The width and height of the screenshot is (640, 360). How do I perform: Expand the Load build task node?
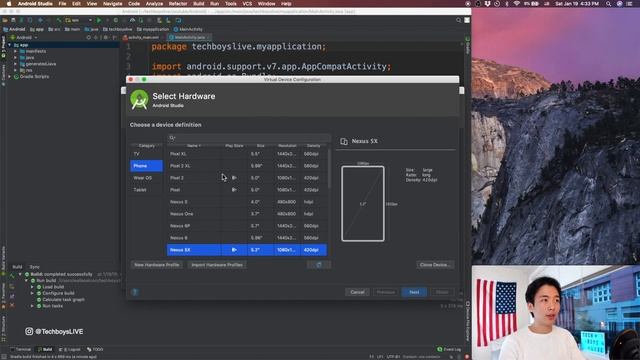pos(32,287)
